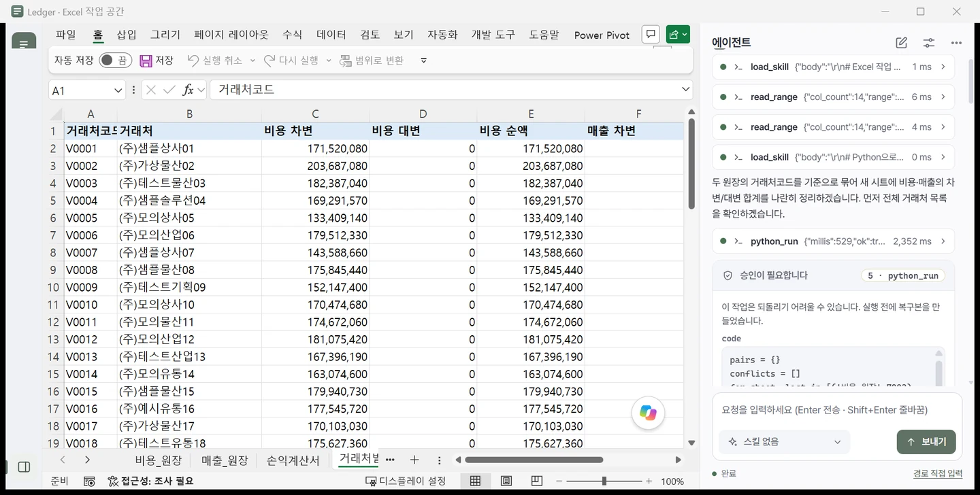Open the 데이터 (Data) ribbon tab
Image resolution: width=980 pixels, height=495 pixels.
click(x=331, y=35)
